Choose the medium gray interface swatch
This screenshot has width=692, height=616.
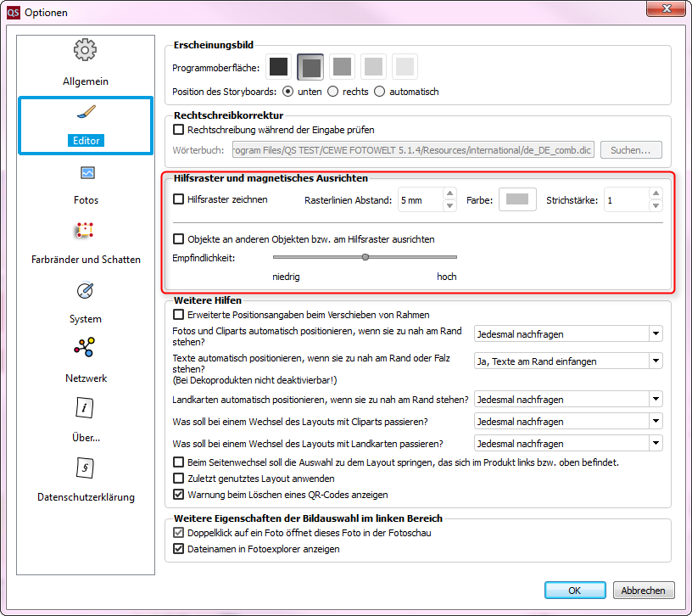pyautogui.click(x=342, y=67)
